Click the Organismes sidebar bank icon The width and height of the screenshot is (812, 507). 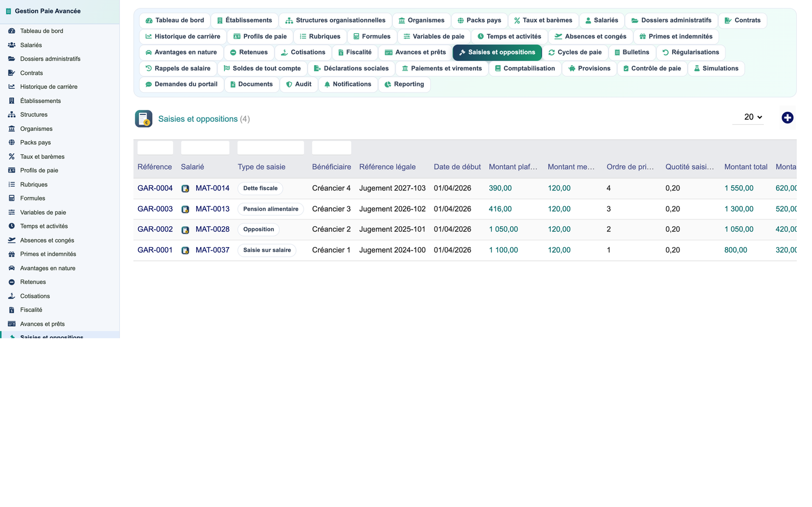click(11, 129)
